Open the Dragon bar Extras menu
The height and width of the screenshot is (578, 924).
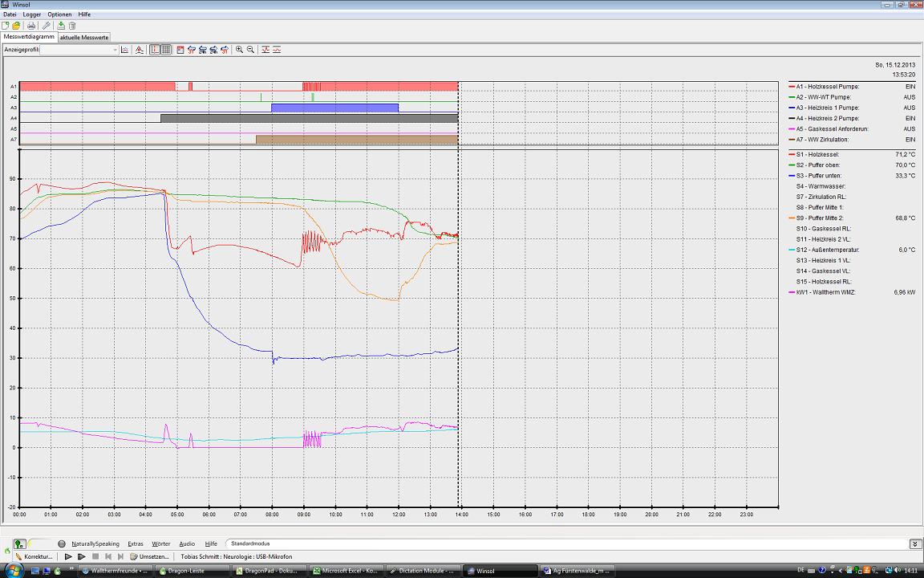(135, 543)
